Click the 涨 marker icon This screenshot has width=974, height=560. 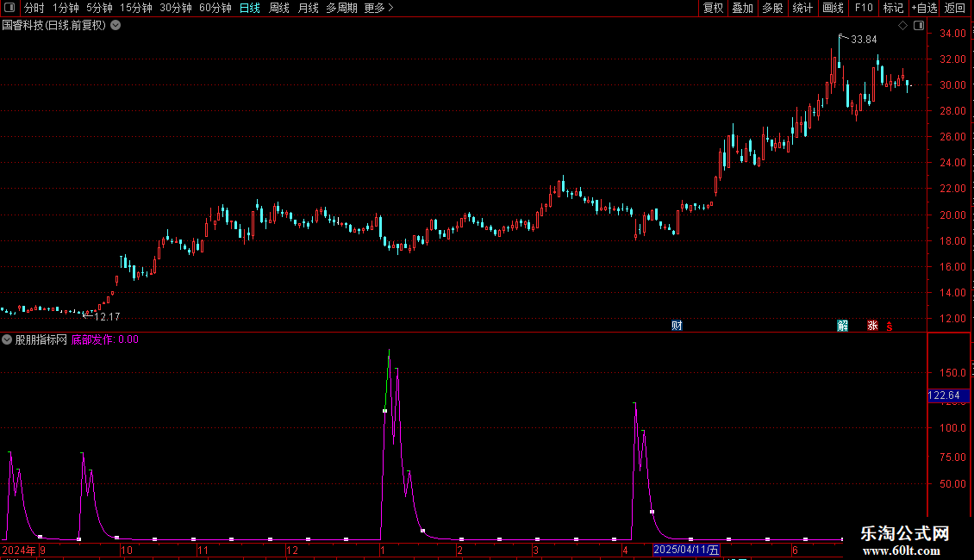coord(872,326)
